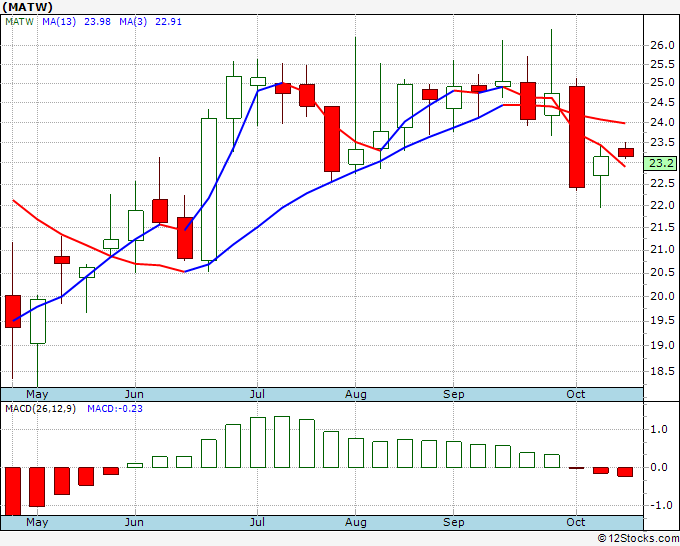The height and width of the screenshot is (546, 680).
Task: Click the final small red candlestick near 23.2
Action: click(x=626, y=152)
